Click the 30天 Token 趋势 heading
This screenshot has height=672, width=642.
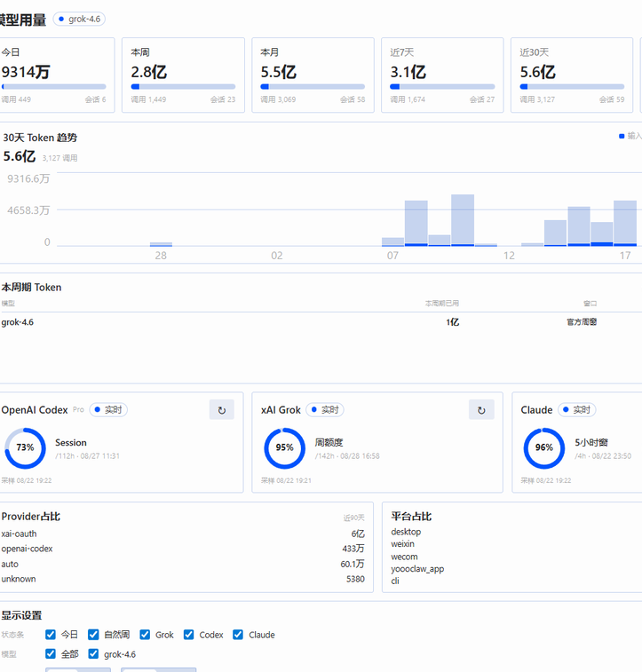point(40,138)
